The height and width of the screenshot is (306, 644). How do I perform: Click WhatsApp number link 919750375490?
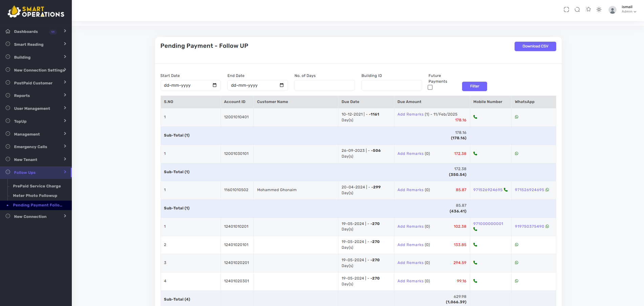click(x=529, y=226)
